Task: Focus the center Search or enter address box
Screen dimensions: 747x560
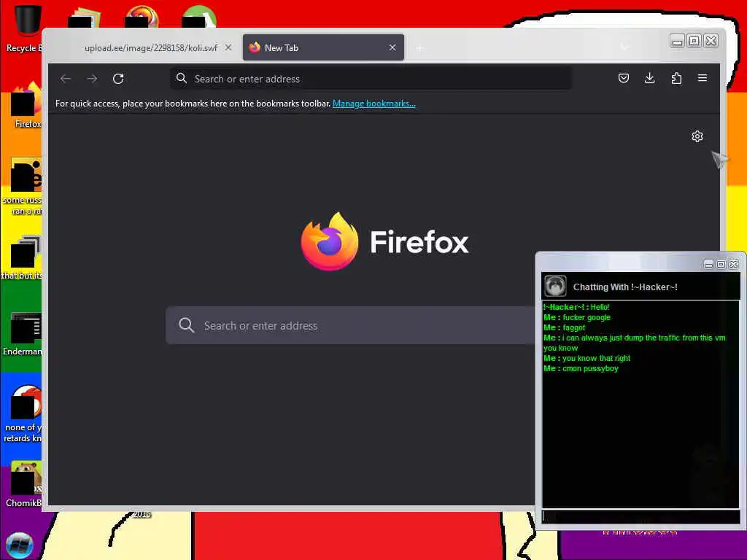Action: 351,325
